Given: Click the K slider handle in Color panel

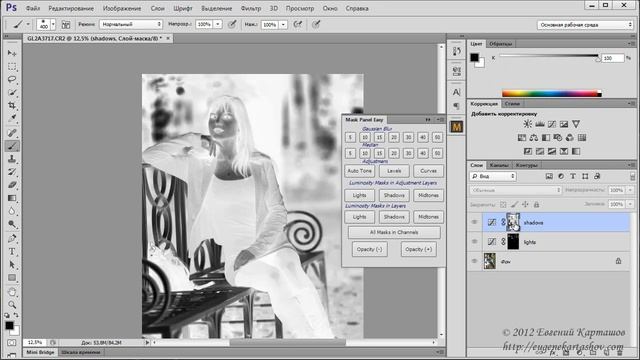Looking at the screenshot, I should (598, 59).
